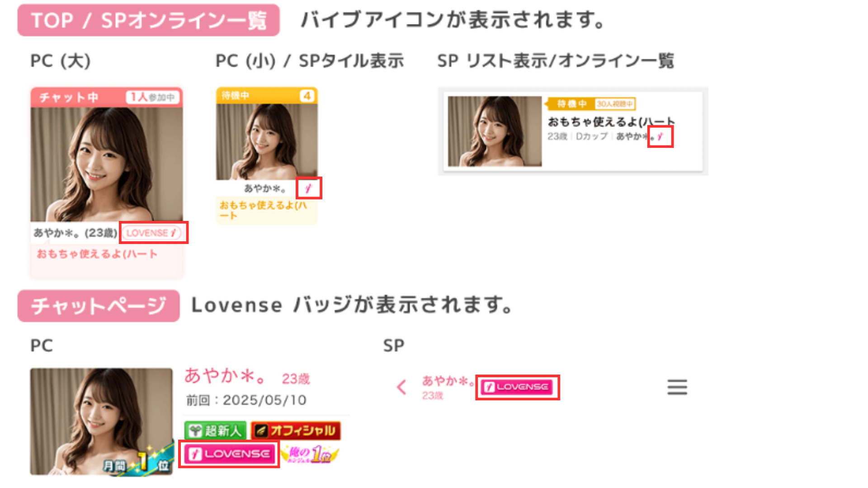Viewport: 868px width, 488px height.
Task: Click the 俺の1位 ranking badge
Action: coord(310,454)
